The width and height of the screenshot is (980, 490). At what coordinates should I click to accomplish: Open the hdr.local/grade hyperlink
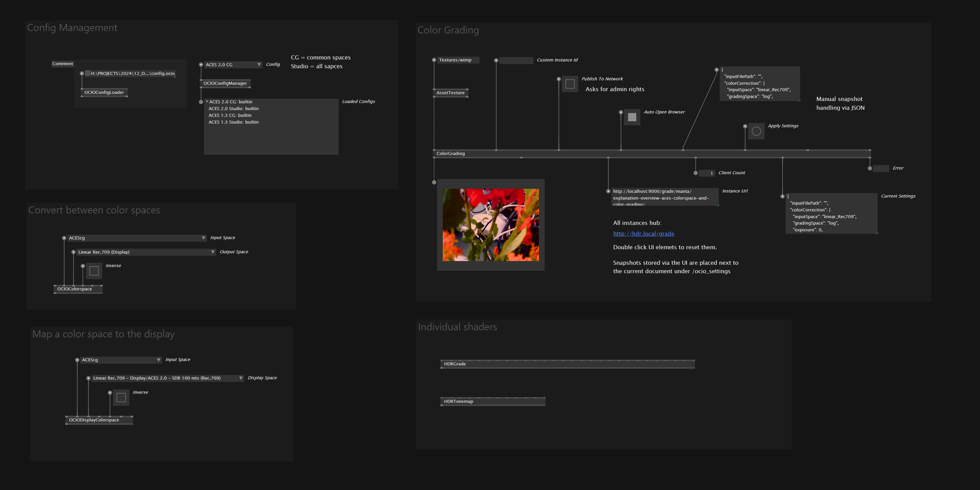coord(643,234)
